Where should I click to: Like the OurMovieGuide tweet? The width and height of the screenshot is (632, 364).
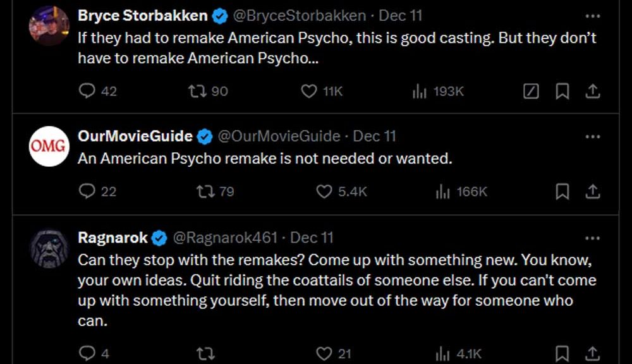324,191
